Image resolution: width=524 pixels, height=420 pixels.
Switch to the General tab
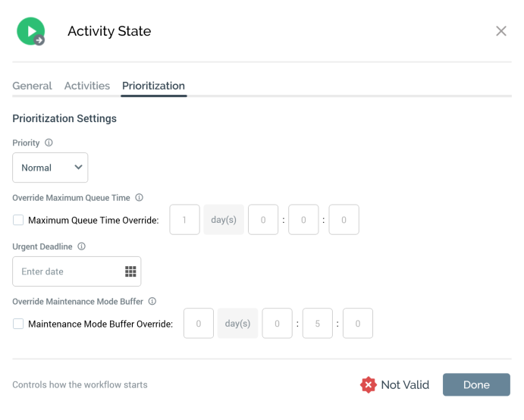pyautogui.click(x=32, y=86)
